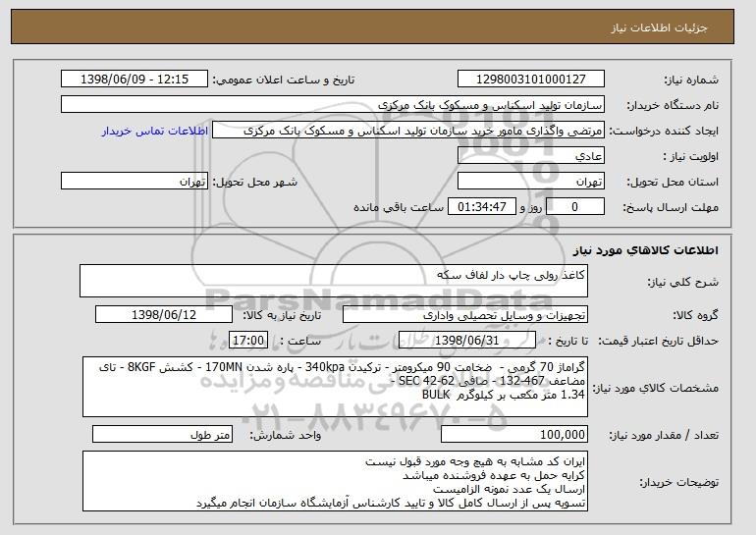The height and width of the screenshot is (535, 756).
Task: Click the تاریخ نیاز به کالا field 1398/06/12
Action: [x=164, y=315]
